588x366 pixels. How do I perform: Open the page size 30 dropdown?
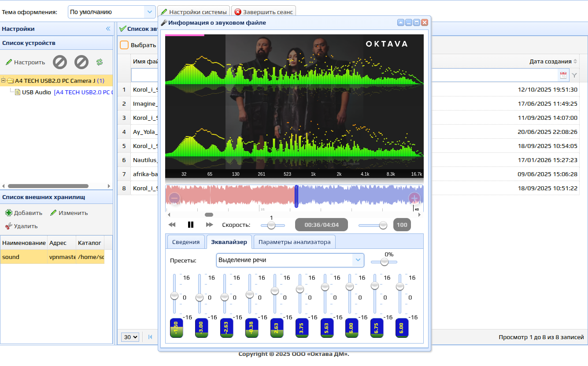pyautogui.click(x=130, y=337)
